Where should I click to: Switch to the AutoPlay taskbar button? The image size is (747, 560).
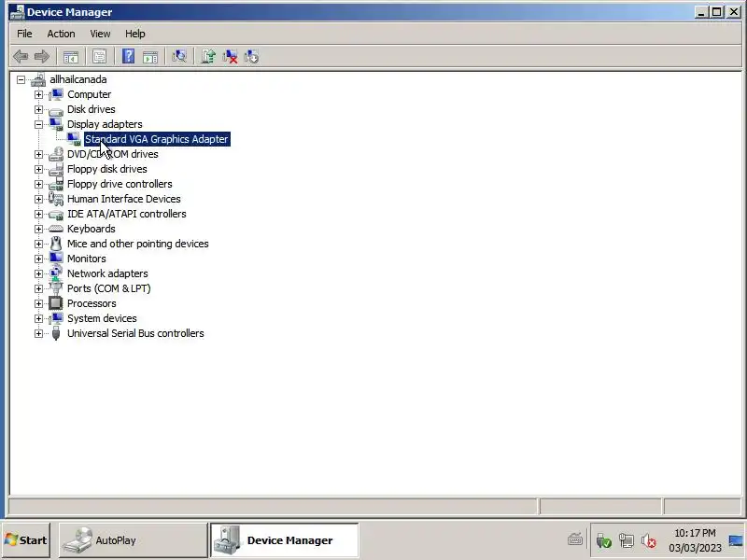point(133,540)
